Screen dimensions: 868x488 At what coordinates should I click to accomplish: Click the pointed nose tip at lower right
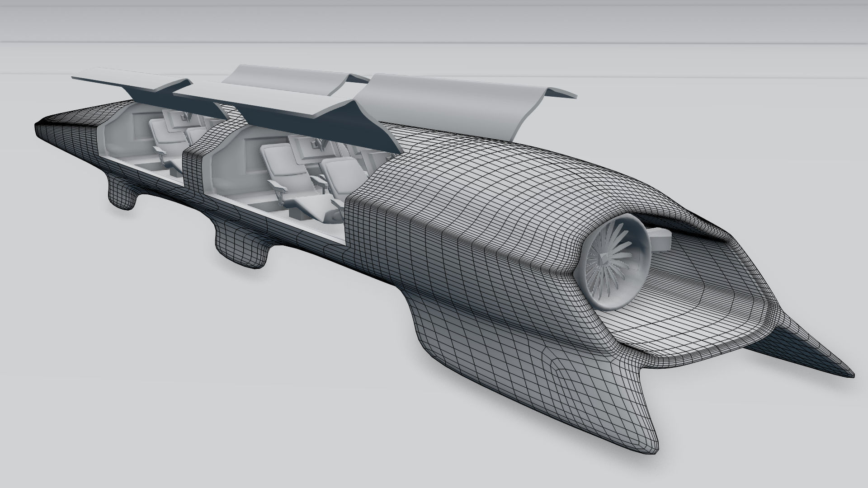point(848,373)
